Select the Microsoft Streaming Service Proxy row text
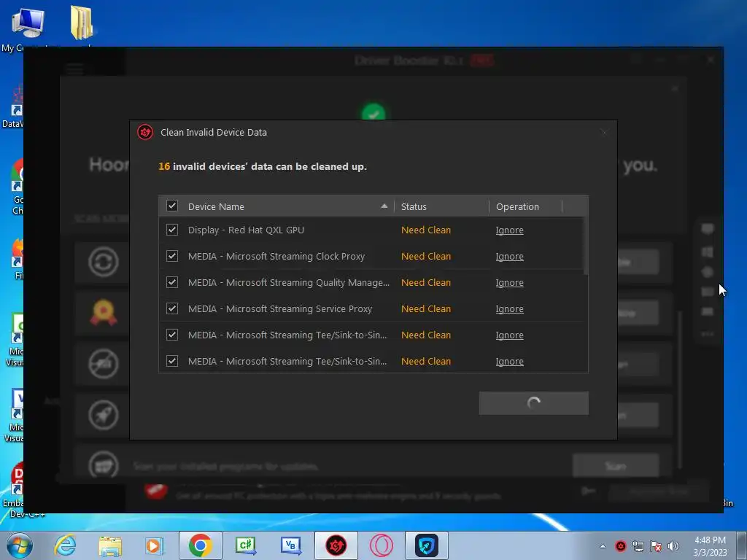This screenshot has width=747, height=560. (280, 308)
